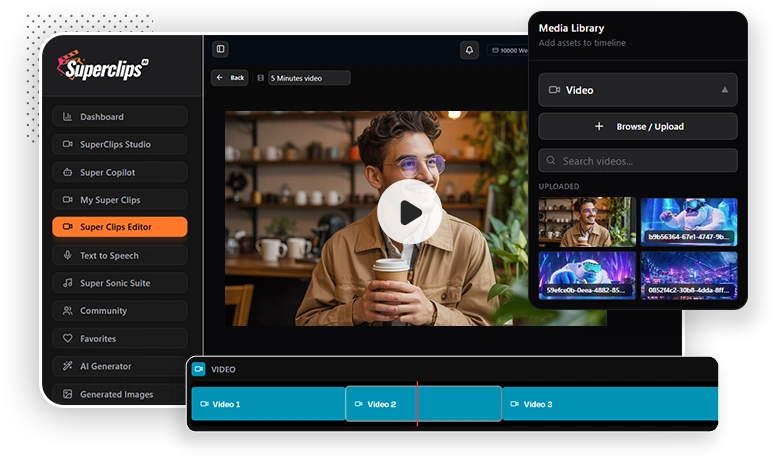
Task: Select the b9b56364 video thumbnail
Action: click(689, 222)
